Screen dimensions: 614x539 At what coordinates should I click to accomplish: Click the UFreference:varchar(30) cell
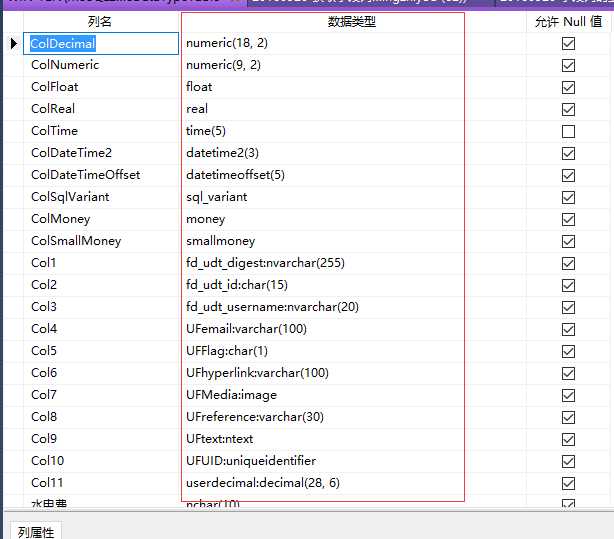coord(255,417)
